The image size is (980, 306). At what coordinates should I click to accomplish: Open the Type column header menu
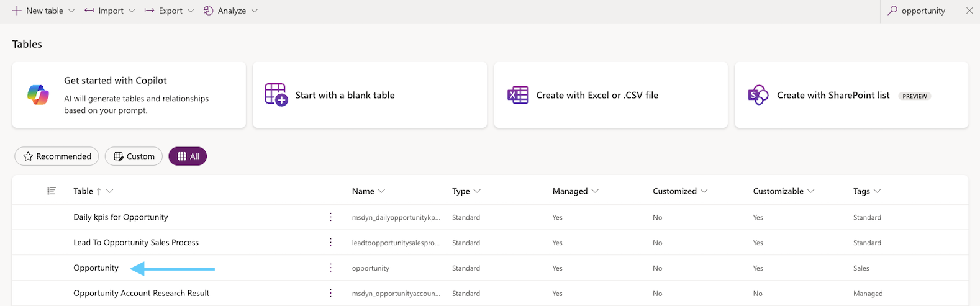(x=466, y=191)
